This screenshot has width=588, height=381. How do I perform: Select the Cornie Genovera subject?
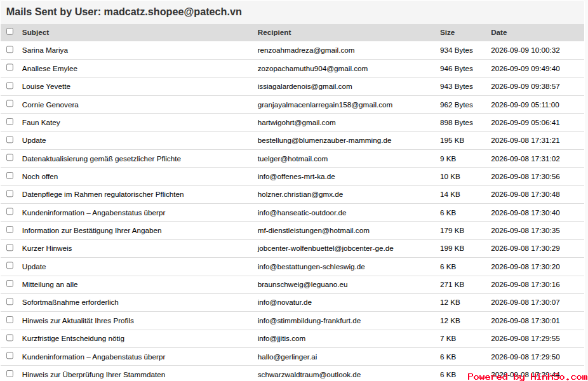pos(50,105)
